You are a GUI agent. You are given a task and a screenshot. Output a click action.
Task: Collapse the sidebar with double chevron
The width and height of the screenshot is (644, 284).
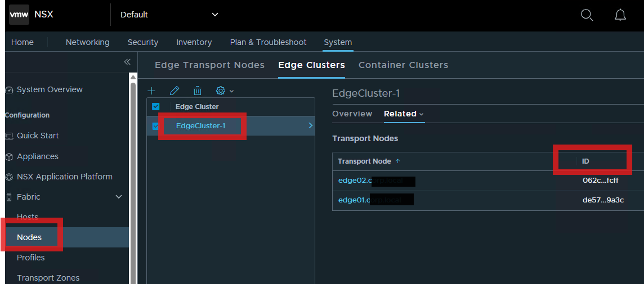pyautogui.click(x=127, y=62)
